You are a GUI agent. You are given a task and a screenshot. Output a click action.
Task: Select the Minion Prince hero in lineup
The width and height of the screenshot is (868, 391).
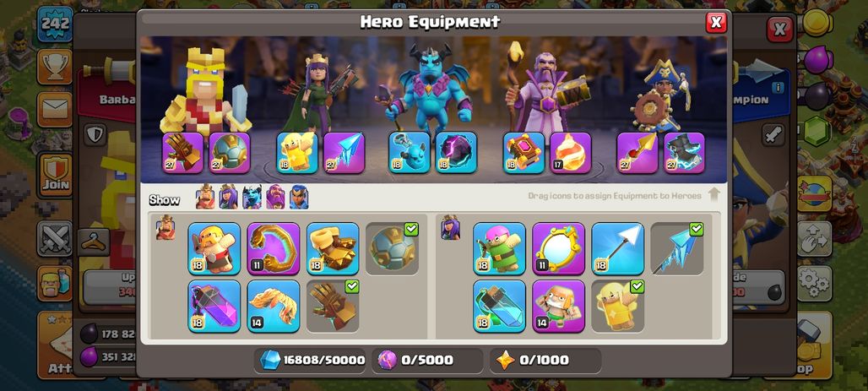(x=430, y=89)
